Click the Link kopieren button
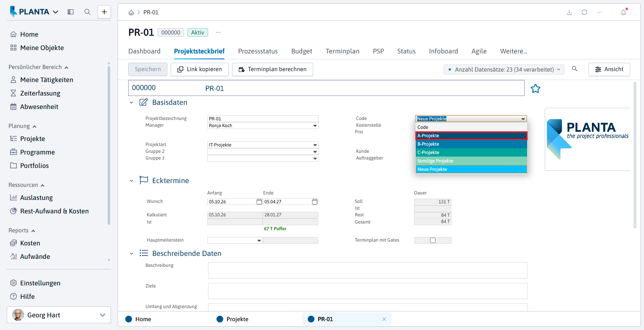The height and width of the screenshot is (330, 644). [199, 69]
